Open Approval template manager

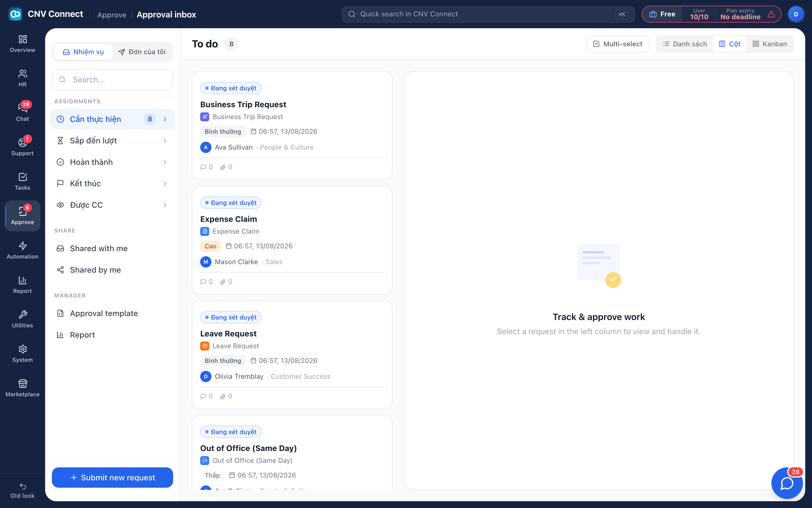click(112, 314)
